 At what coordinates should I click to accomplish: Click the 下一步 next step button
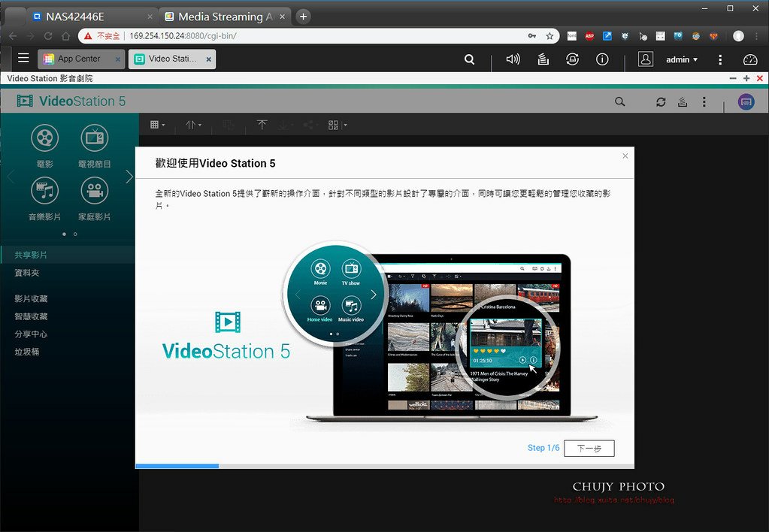pos(589,448)
